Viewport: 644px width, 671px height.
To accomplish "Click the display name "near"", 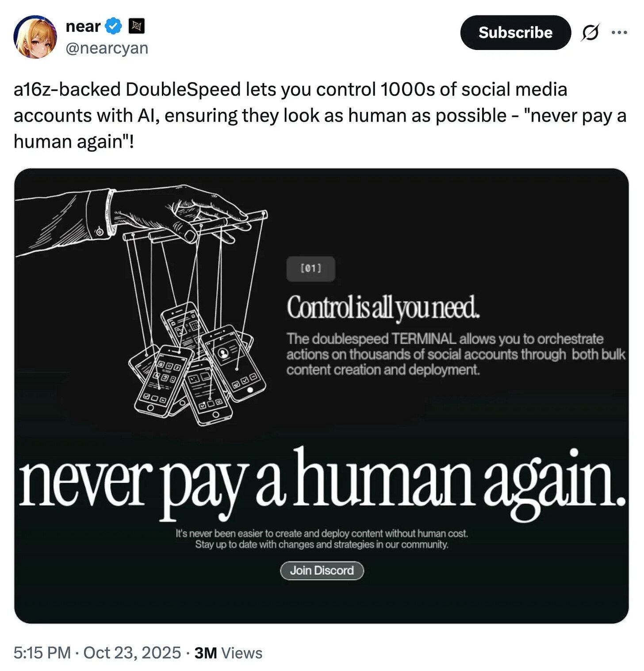I will [x=83, y=27].
